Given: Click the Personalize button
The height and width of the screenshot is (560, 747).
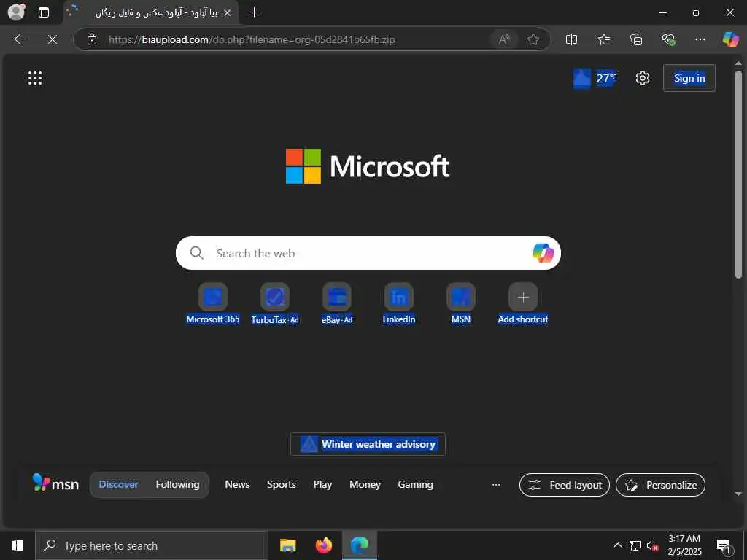Looking at the screenshot, I should pos(660,485).
